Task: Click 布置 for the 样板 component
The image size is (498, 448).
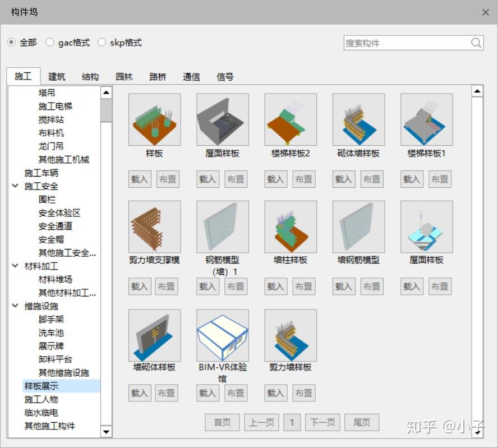Action: [167, 179]
